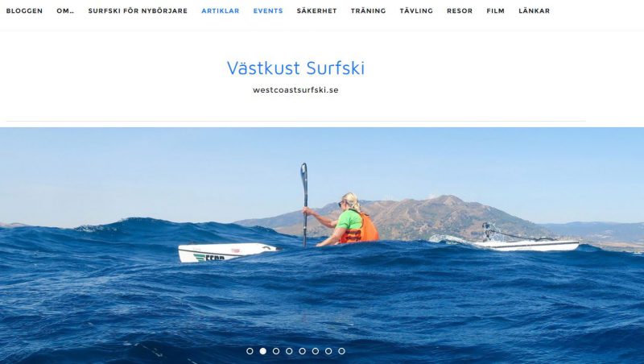This screenshot has height=364, width=644.
Task: Select the third slider pagination dot
Action: click(276, 351)
